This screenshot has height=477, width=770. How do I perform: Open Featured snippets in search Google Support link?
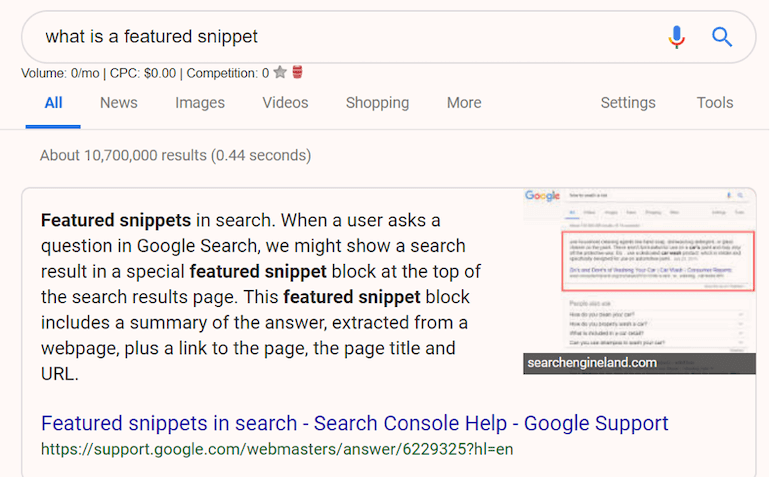click(x=355, y=423)
